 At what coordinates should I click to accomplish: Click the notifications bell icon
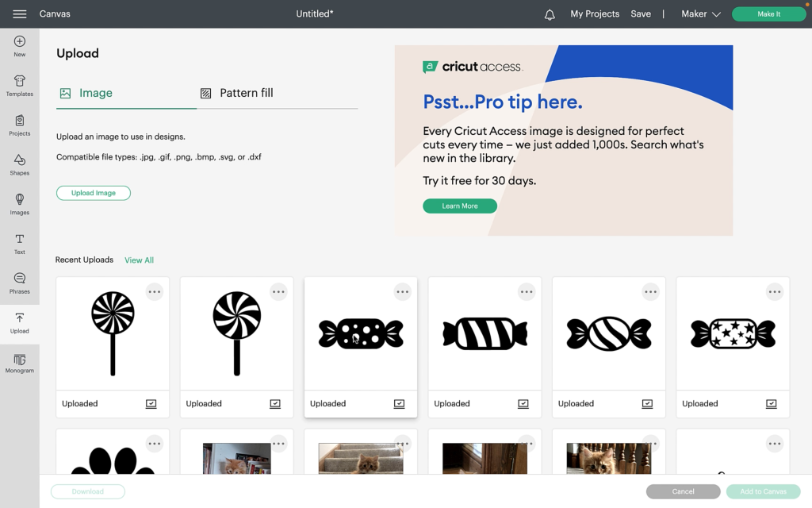550,14
